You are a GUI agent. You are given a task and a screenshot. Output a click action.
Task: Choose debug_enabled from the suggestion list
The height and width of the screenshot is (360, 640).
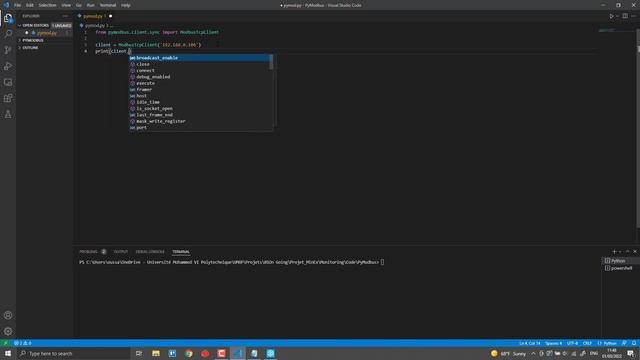click(x=199, y=77)
